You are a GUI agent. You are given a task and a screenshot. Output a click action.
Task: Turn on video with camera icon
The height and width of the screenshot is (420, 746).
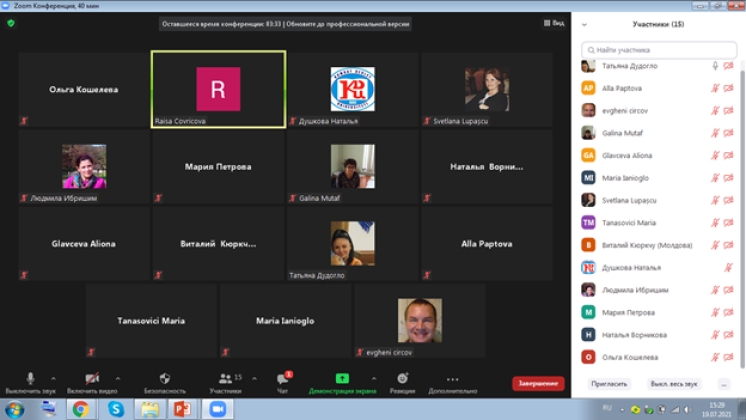click(x=92, y=379)
